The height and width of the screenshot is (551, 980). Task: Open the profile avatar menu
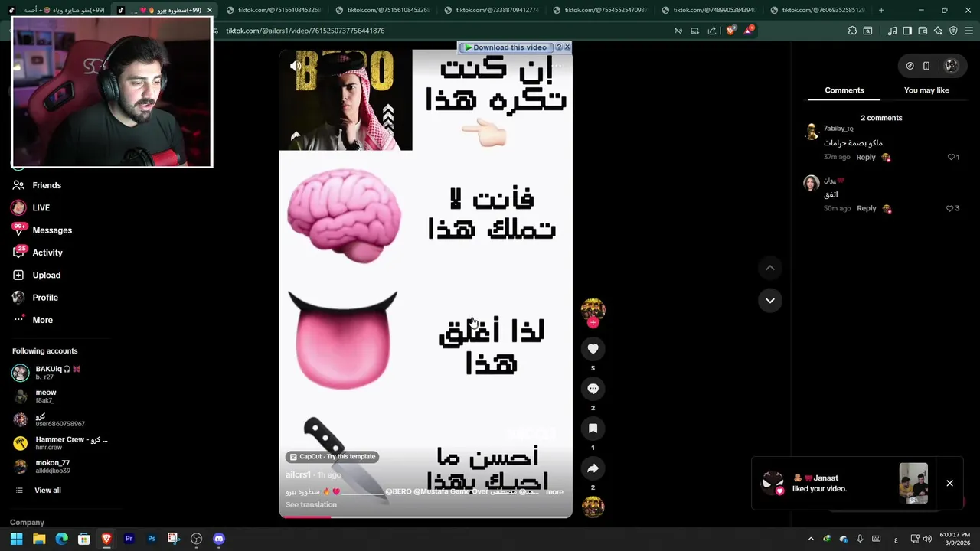point(950,66)
